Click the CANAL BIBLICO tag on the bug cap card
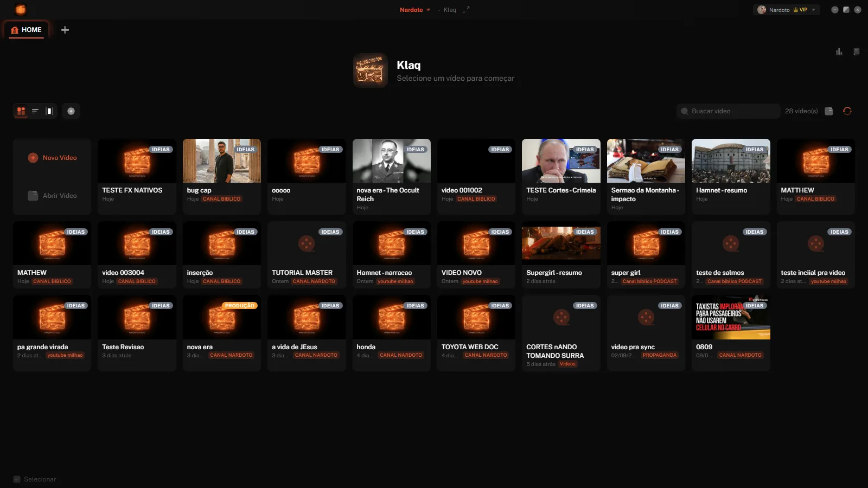The height and width of the screenshot is (488, 868). click(222, 199)
